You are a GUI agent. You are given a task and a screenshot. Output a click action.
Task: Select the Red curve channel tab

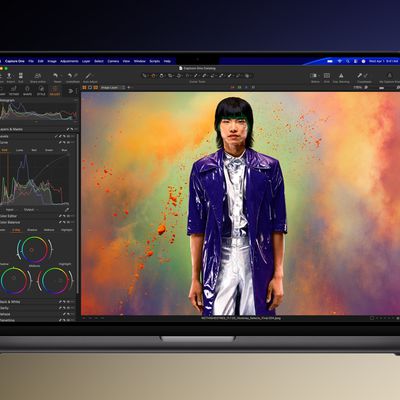34,150
